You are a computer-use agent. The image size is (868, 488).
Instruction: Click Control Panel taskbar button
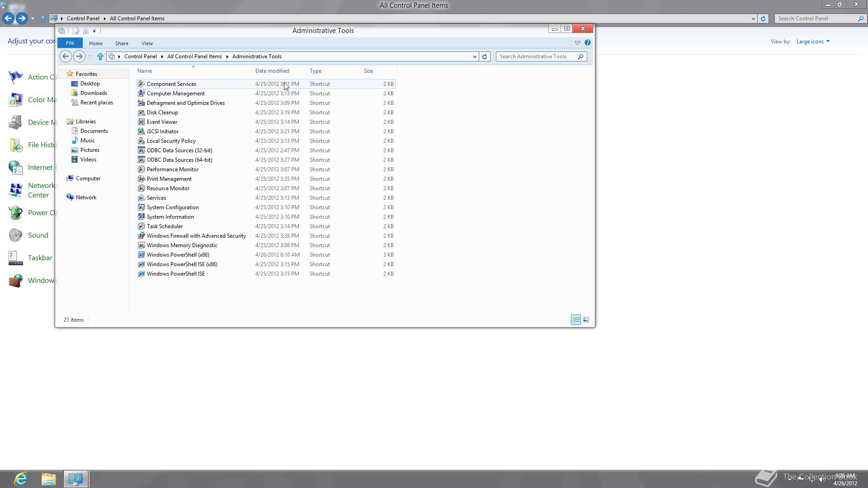tap(75, 479)
